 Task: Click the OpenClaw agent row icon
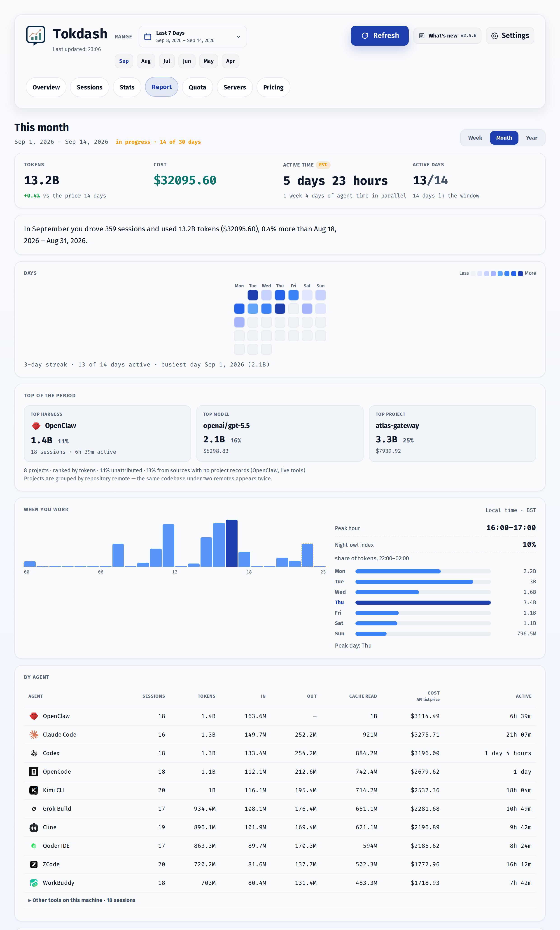click(x=34, y=716)
